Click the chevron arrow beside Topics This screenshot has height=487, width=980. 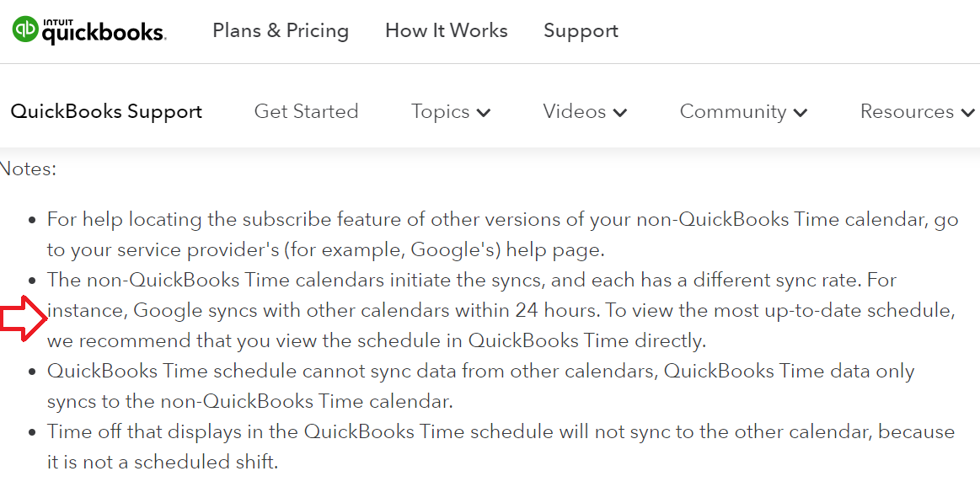pyautogui.click(x=484, y=113)
